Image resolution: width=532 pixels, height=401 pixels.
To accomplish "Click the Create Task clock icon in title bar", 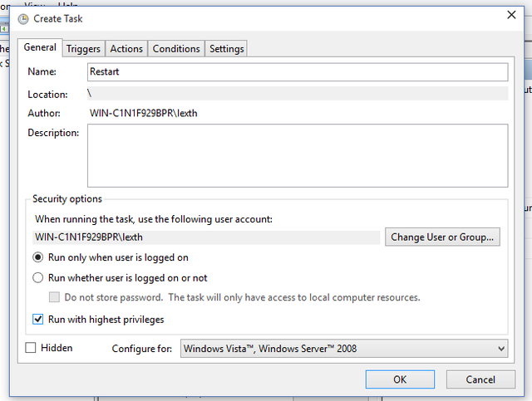I will 23,19.
